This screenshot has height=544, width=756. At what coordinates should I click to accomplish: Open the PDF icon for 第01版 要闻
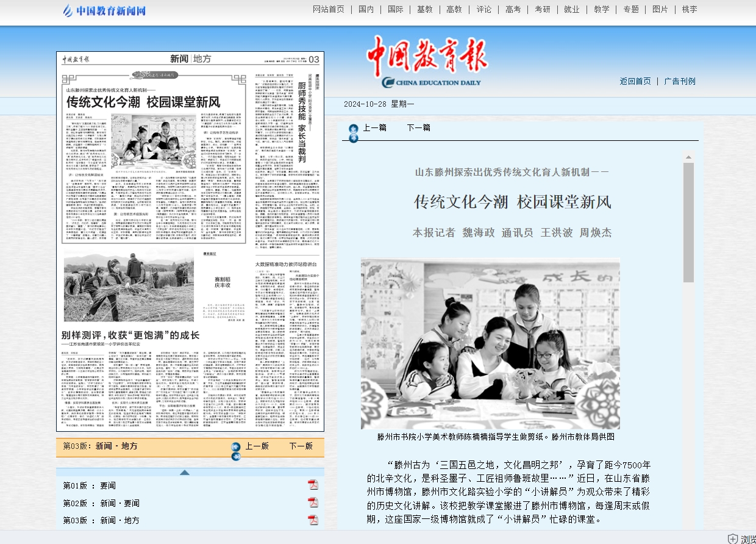[x=313, y=485]
